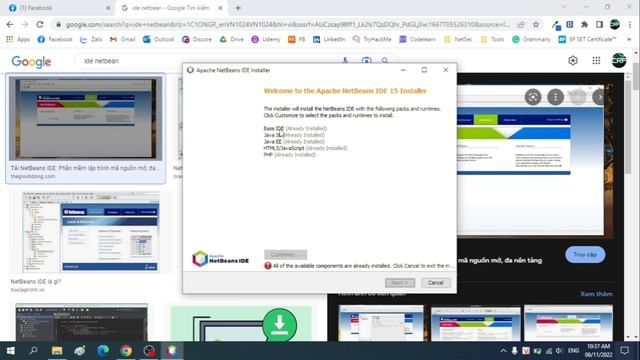Open a new Chrome tab
This screenshot has width=640, height=360.
[238, 8]
